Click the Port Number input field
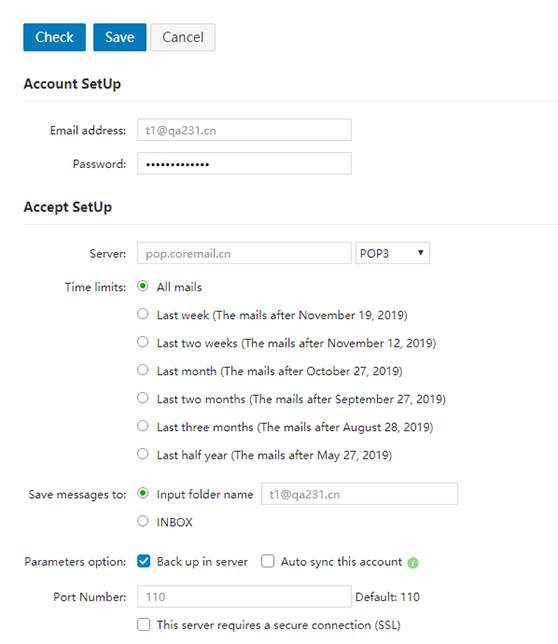The width and height of the screenshot is (558, 644). click(244, 596)
